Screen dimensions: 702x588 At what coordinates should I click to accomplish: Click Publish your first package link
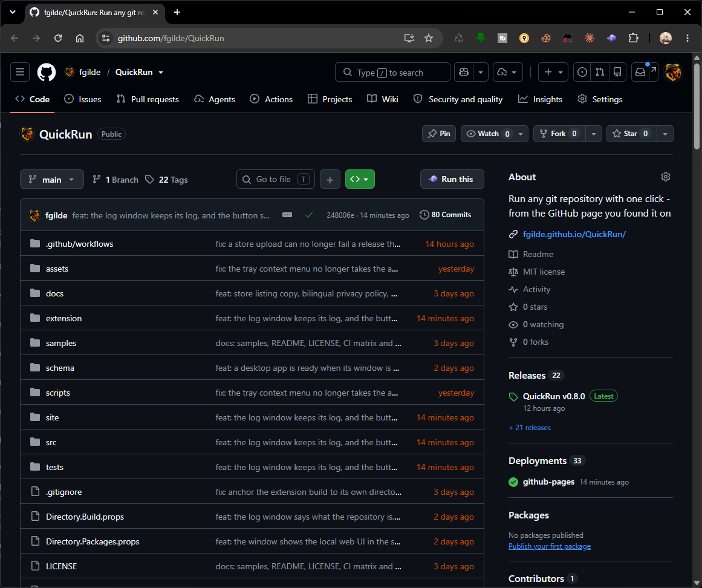(550, 546)
